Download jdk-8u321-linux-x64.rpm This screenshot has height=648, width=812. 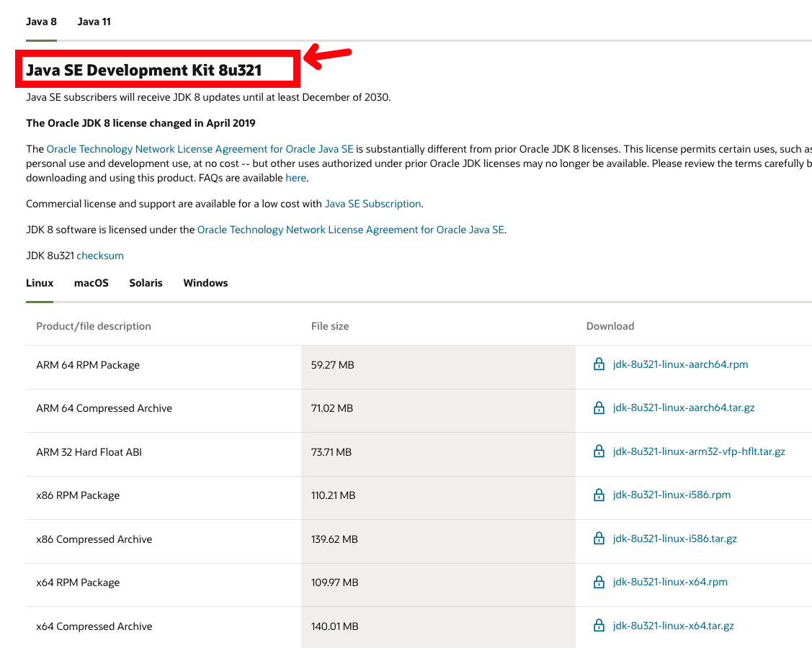point(670,582)
